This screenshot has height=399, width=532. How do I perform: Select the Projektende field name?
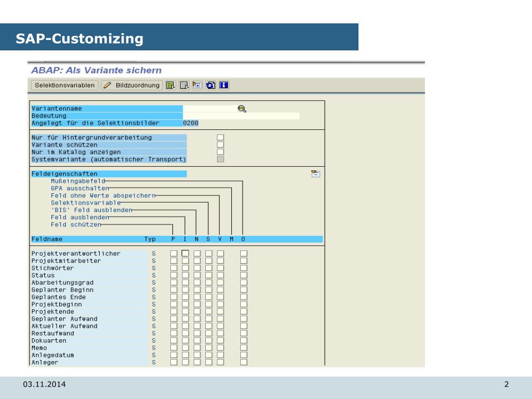[x=52, y=312]
